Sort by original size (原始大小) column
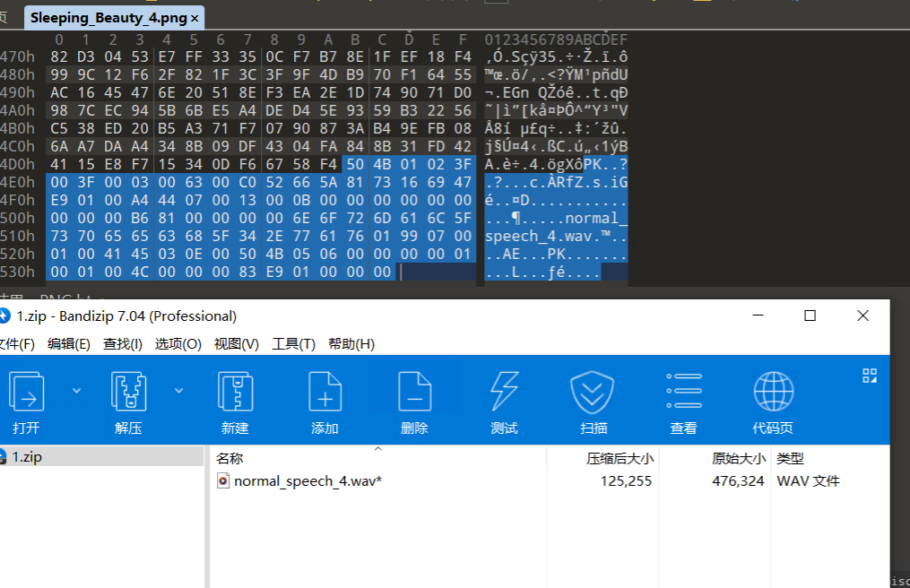 (x=739, y=459)
